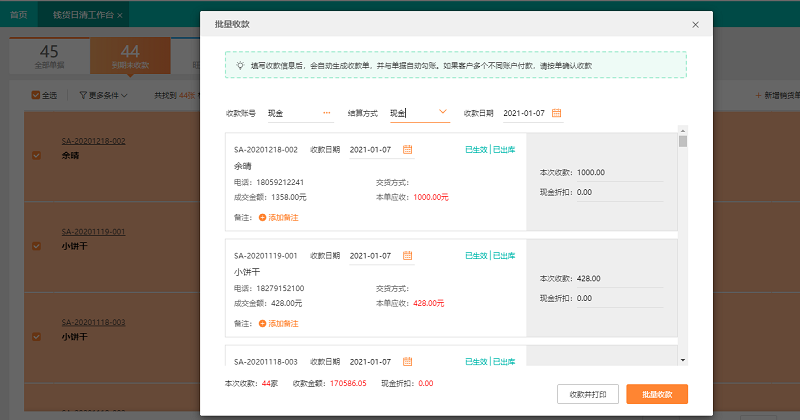Toggle checkbox for 余晴 order row
Viewport: 800px width, 420px height.
37,156
